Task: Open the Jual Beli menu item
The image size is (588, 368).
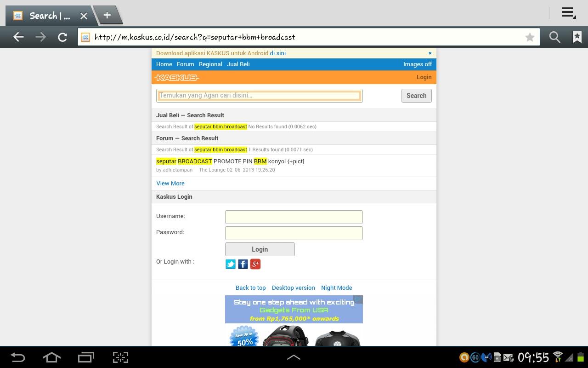Action: coord(238,64)
